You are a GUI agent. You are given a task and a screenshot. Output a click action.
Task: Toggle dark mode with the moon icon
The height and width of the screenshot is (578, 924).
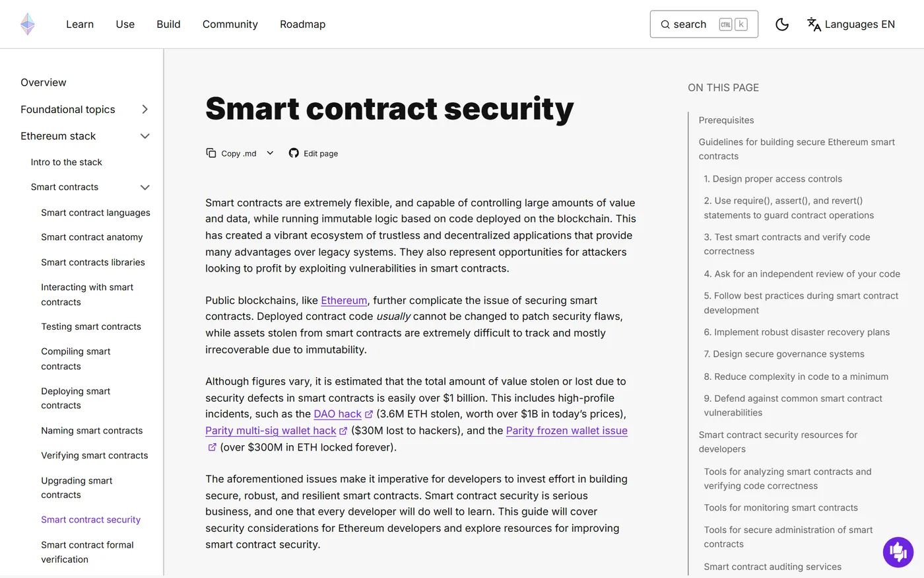[x=782, y=24]
